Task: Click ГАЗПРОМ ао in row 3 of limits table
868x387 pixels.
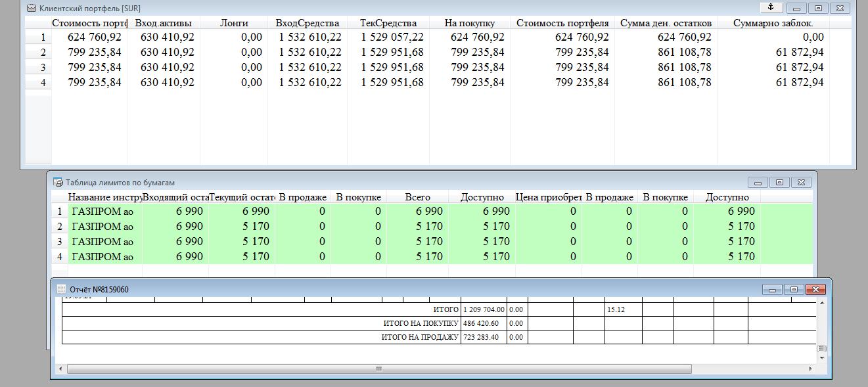Action: [x=103, y=241]
